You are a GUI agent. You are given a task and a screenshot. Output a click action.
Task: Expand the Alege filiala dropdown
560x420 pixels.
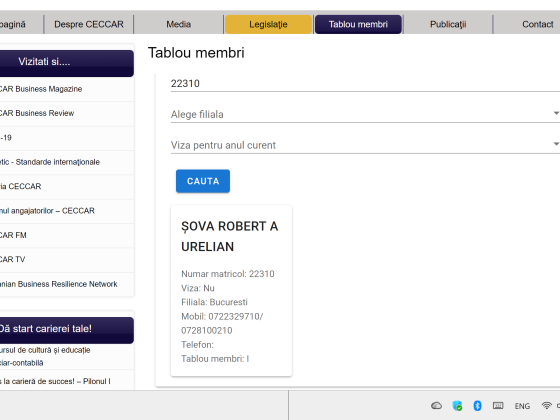click(365, 114)
